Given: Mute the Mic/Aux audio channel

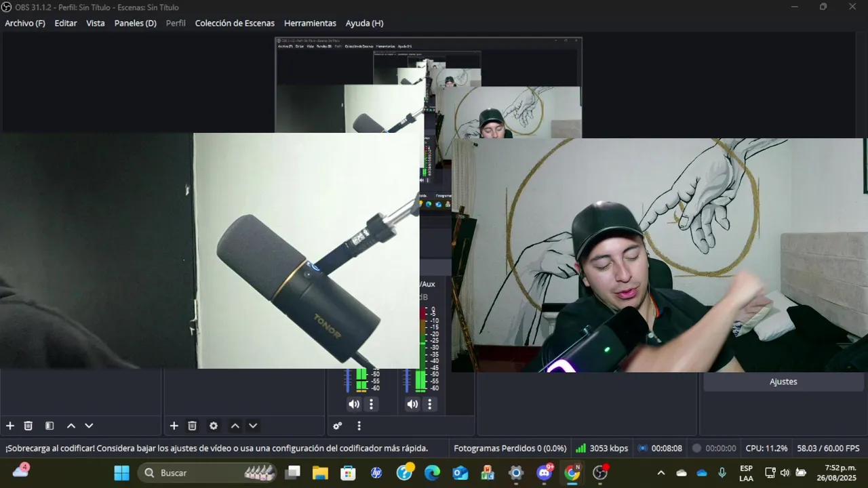Looking at the screenshot, I should click(x=412, y=405).
